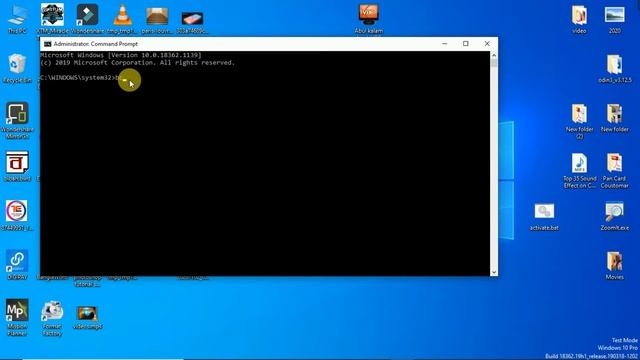Open the Command Prompt title bar system icon
The image size is (640, 360).
(47, 44)
